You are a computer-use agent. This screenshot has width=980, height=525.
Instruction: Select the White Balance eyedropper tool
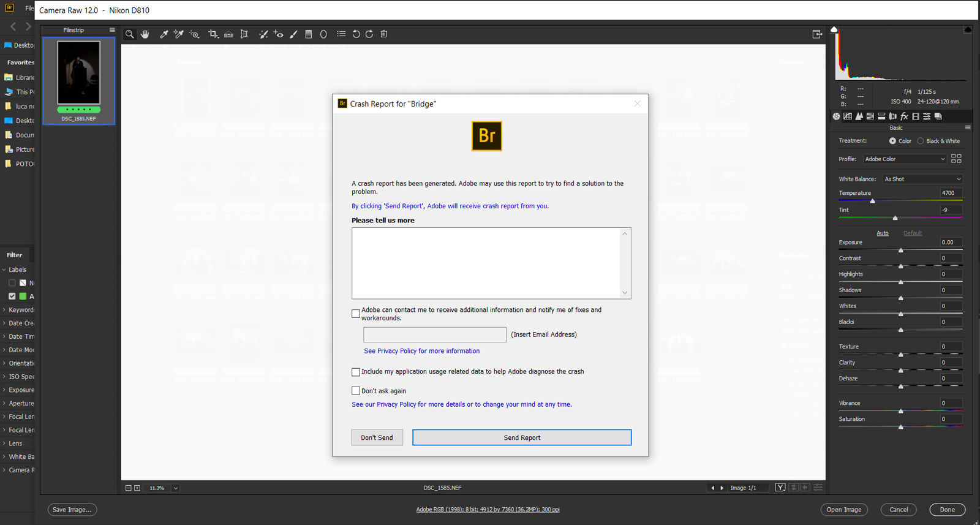[164, 34]
